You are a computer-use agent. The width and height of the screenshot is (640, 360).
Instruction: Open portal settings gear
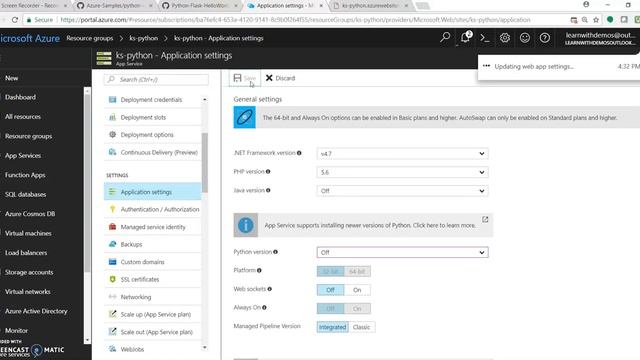click(x=505, y=38)
